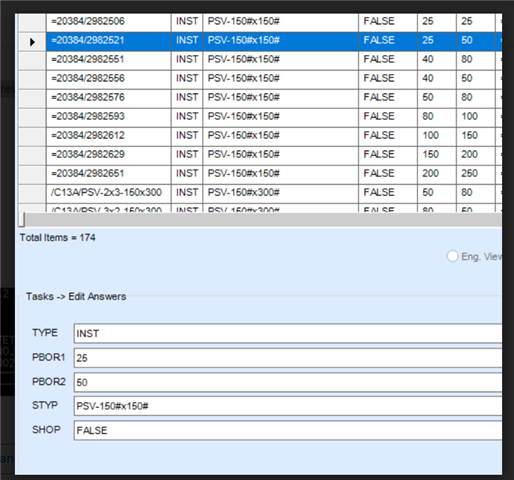The height and width of the screenshot is (480, 514).
Task: Select row =20384/2982593
Action: (260, 117)
